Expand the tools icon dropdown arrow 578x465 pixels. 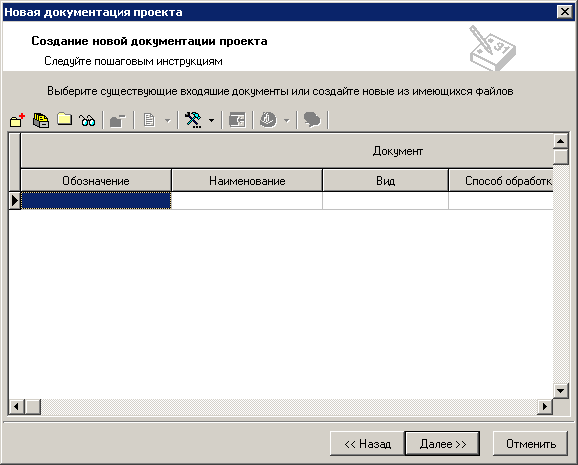pos(212,120)
